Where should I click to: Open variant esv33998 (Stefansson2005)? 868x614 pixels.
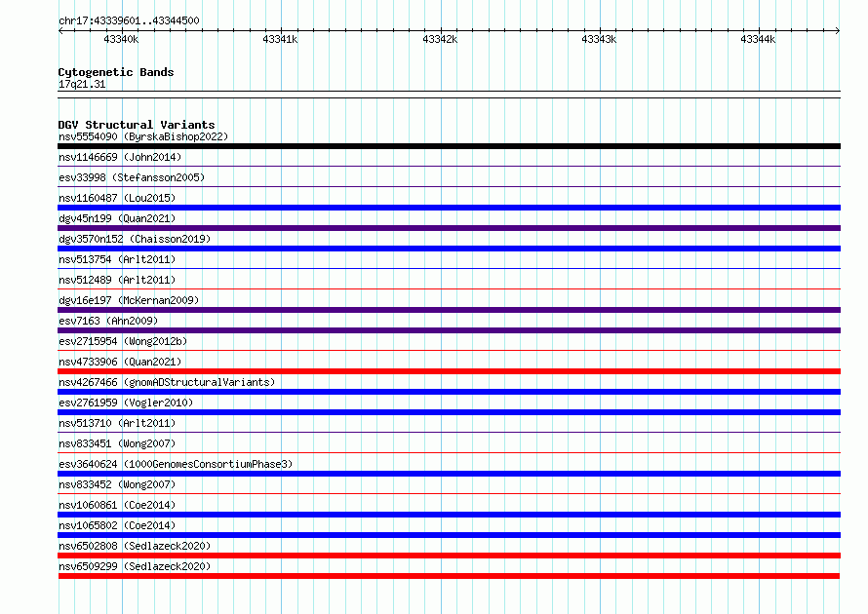point(132,177)
